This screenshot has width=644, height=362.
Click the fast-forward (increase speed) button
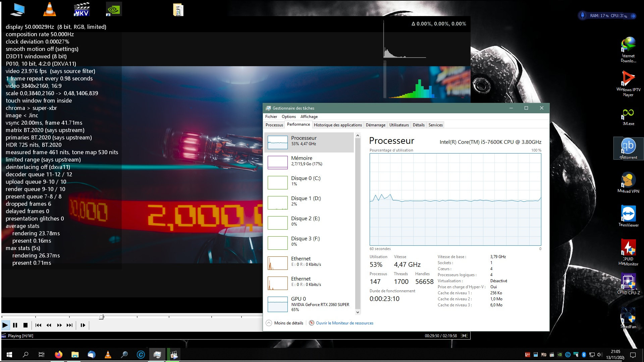(x=59, y=325)
